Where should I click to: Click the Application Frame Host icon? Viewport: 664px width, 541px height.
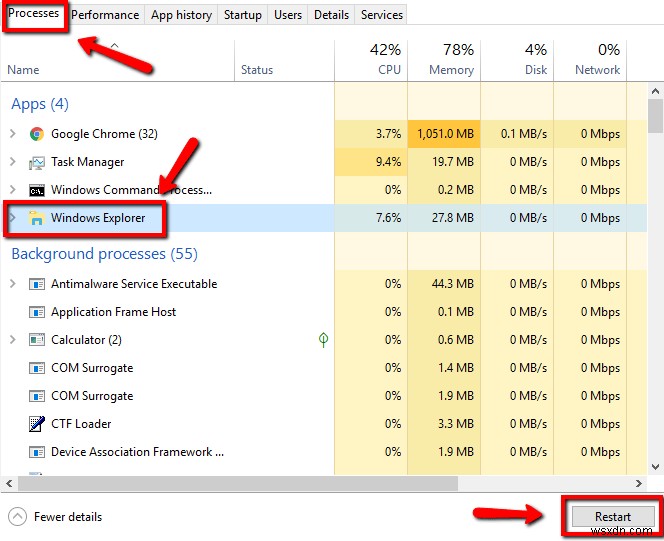click(37, 312)
